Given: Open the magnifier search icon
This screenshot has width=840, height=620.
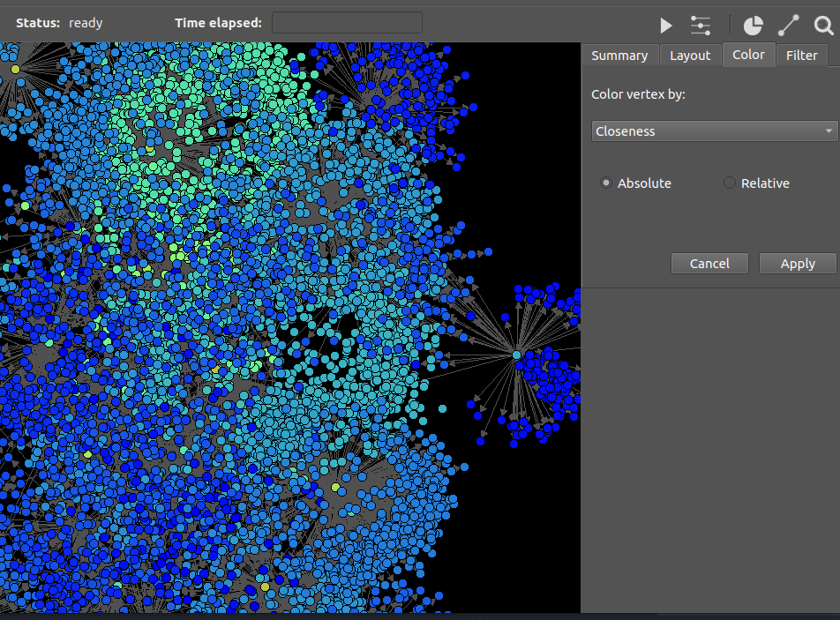Looking at the screenshot, I should click(823, 26).
